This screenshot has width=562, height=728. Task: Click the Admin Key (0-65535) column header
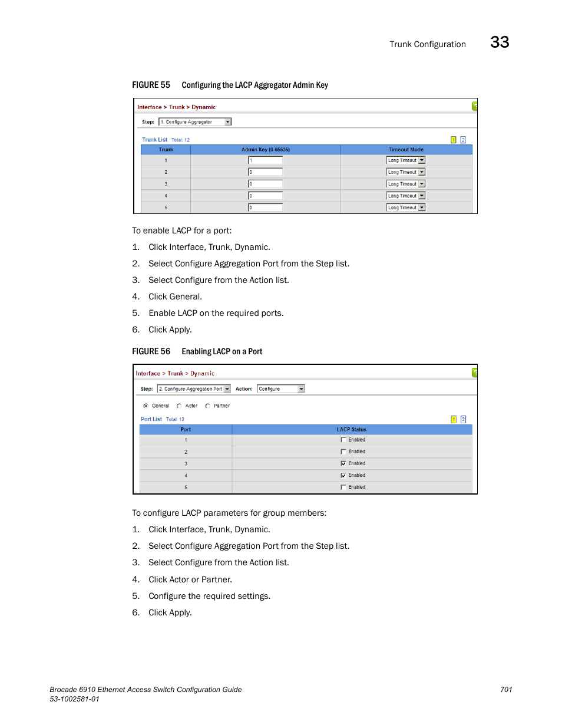[266, 150]
